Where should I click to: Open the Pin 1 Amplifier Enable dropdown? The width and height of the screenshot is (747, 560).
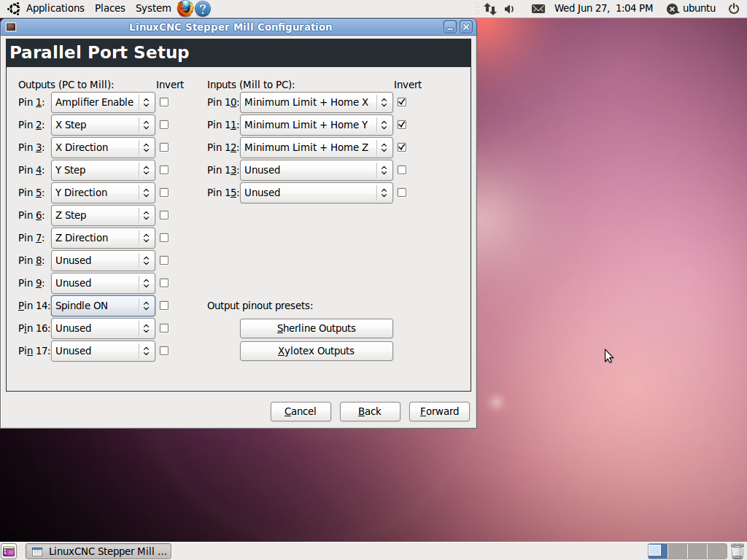point(103,102)
